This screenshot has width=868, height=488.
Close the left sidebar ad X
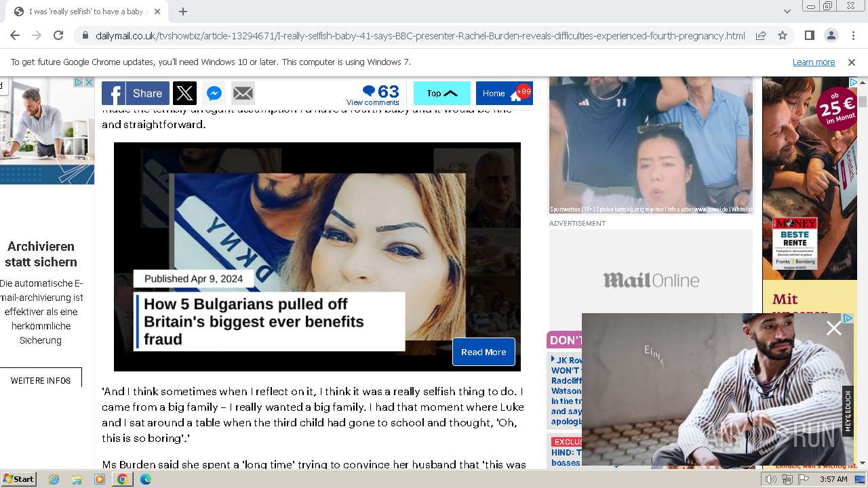89,83
